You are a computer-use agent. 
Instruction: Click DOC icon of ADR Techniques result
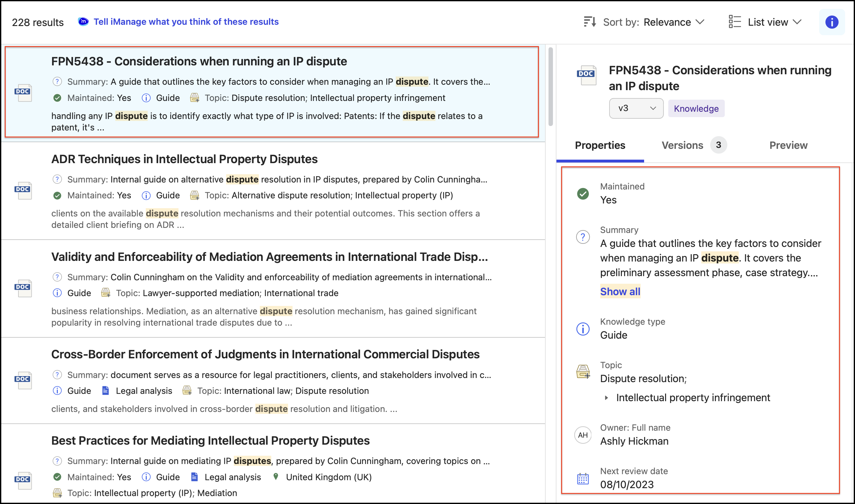coord(23,190)
